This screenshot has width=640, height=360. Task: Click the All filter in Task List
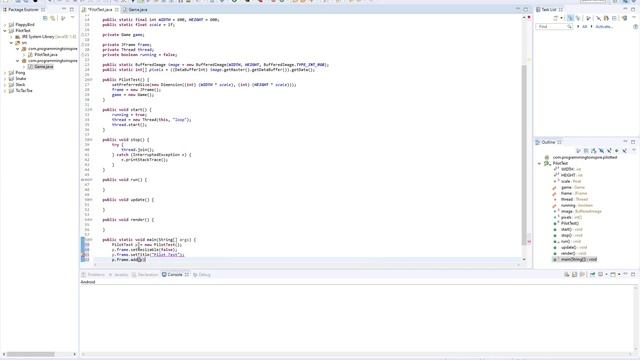(x=584, y=27)
